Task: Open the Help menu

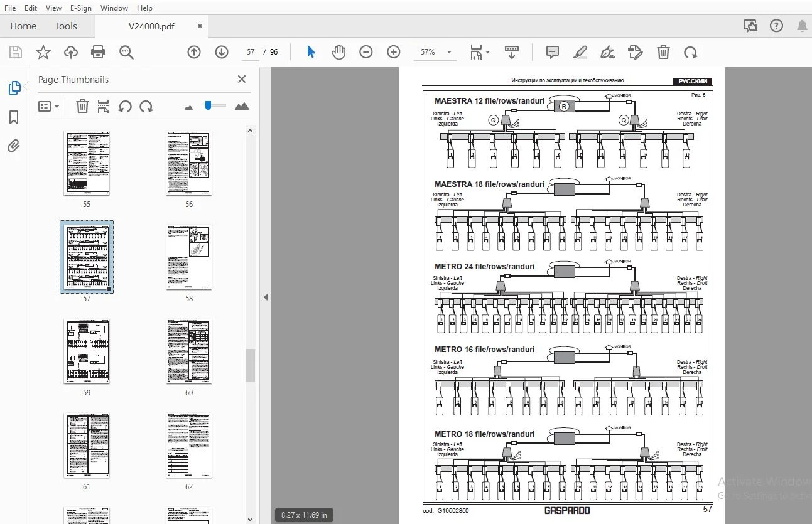Action: click(144, 8)
